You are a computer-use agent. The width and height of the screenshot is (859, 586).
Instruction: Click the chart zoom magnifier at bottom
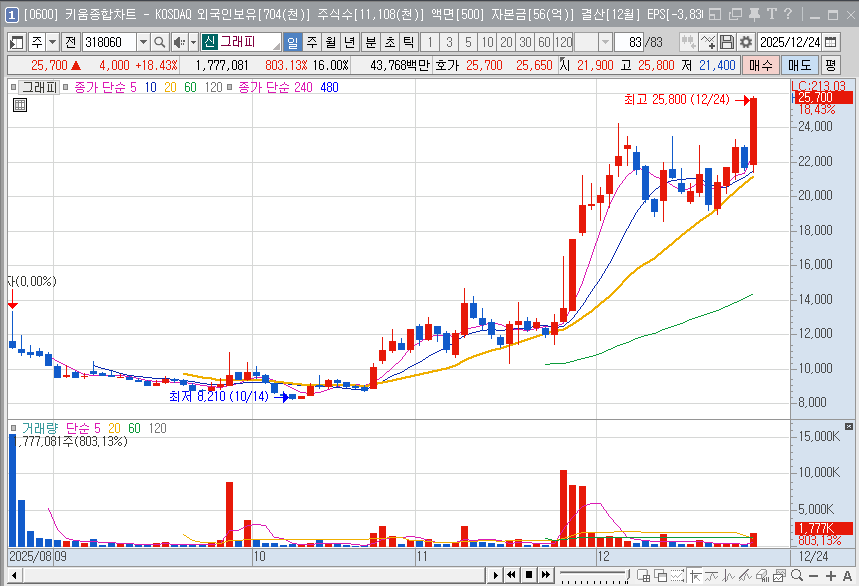tap(797, 575)
